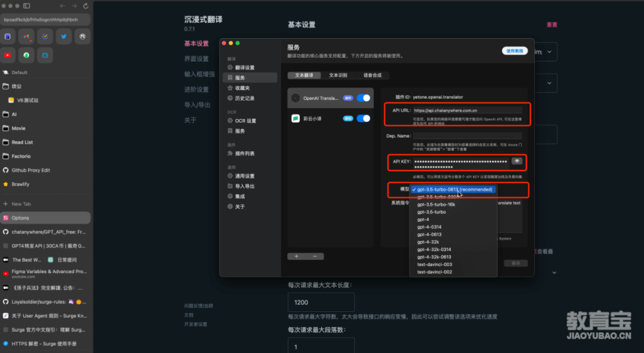Click the 1200 max text length field
The width and height of the screenshot is (644, 353).
pos(321,302)
